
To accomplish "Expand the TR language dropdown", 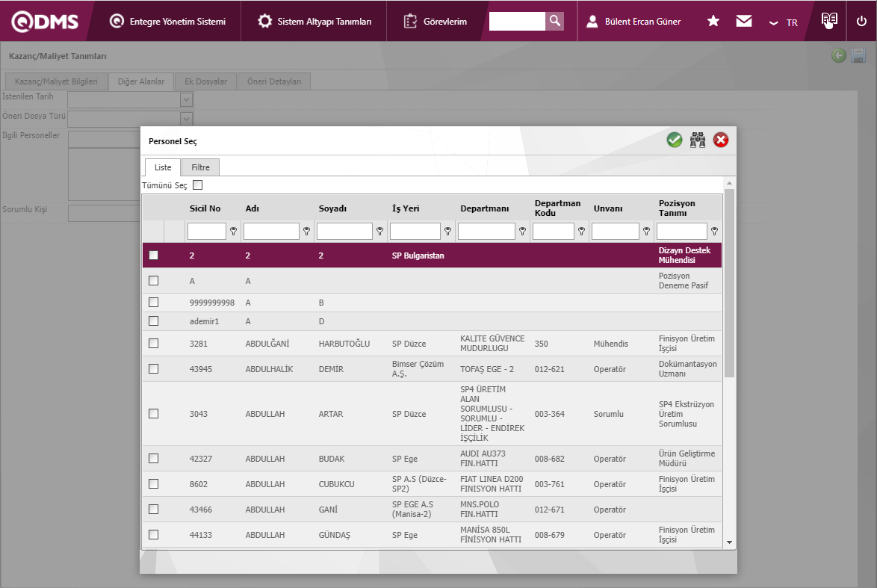I will coord(784,22).
